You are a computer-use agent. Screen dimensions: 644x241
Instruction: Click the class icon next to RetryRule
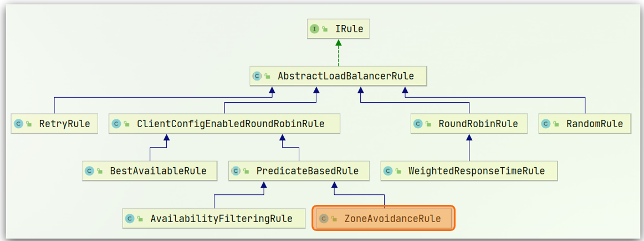pos(18,123)
